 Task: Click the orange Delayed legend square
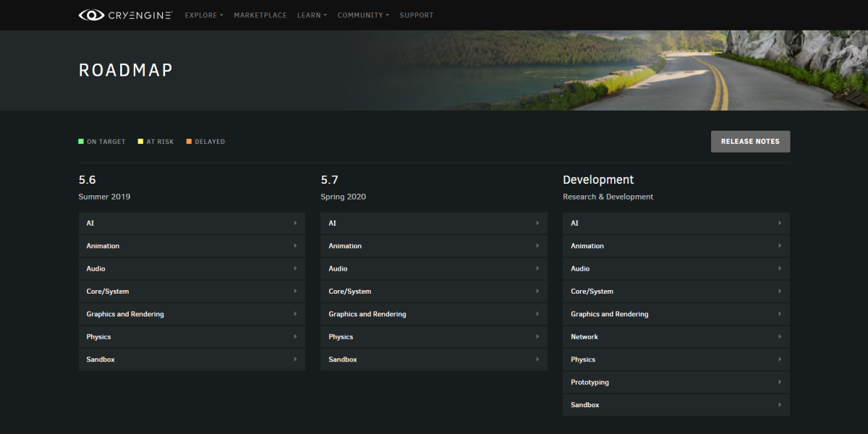(x=189, y=142)
